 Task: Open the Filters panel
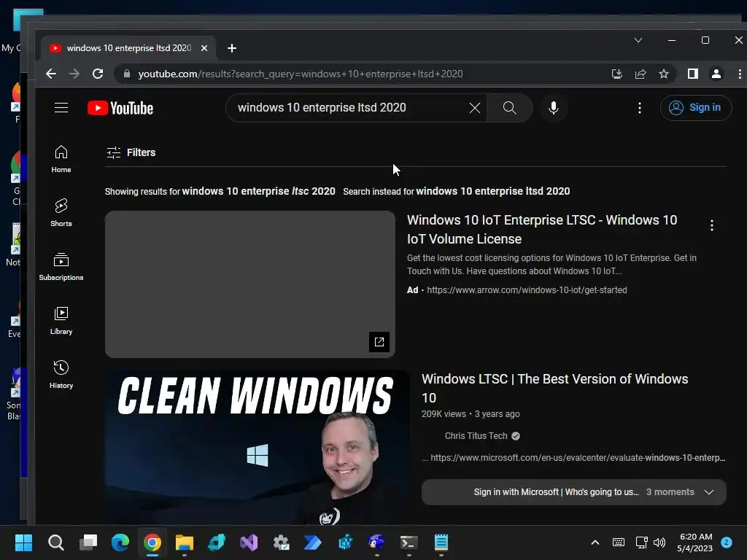[131, 152]
